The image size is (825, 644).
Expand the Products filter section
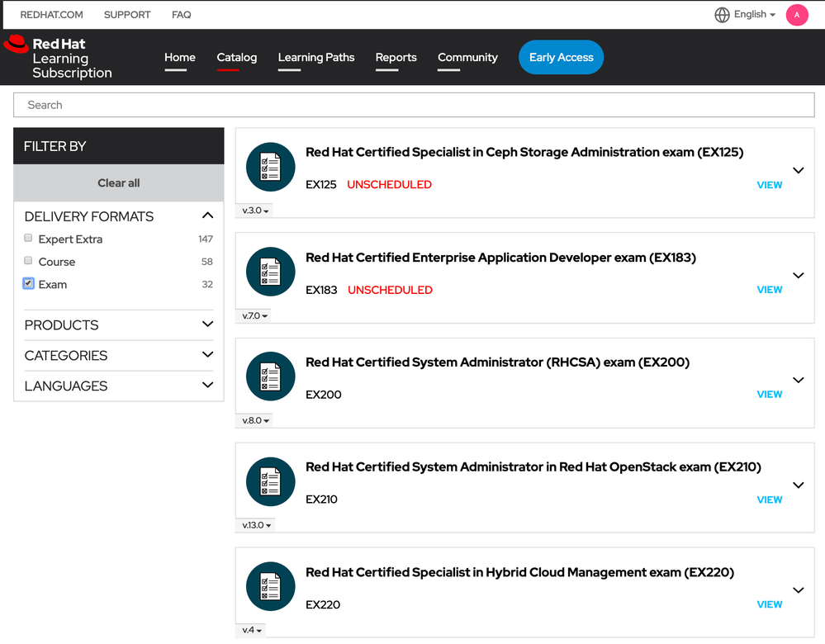tap(207, 324)
